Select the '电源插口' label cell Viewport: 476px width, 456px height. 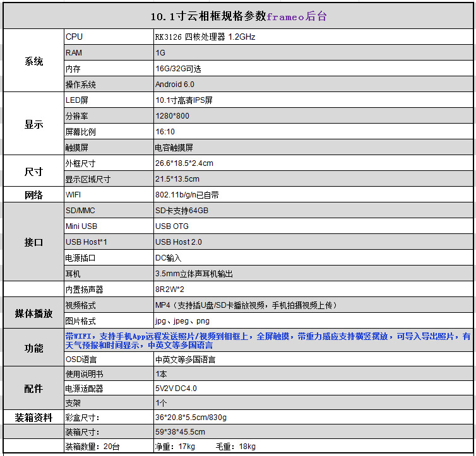pyautogui.click(x=109, y=257)
